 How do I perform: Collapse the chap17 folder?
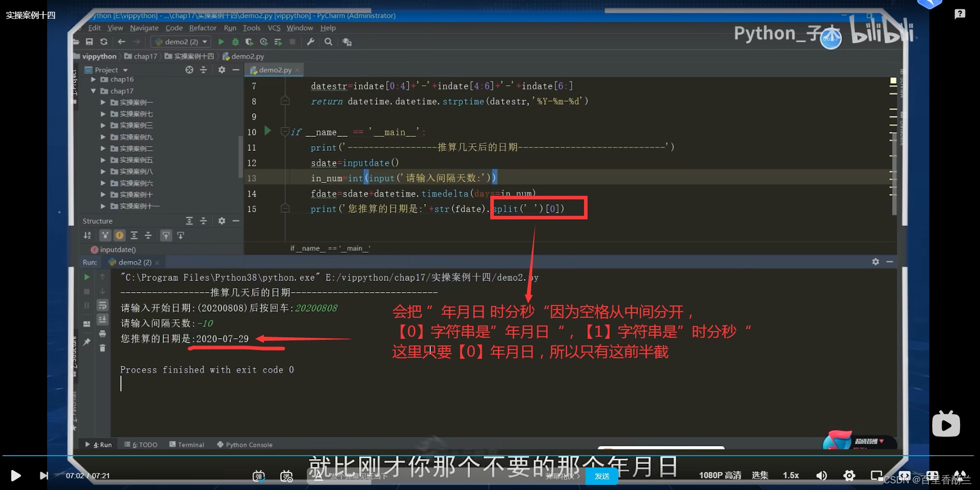click(x=93, y=91)
